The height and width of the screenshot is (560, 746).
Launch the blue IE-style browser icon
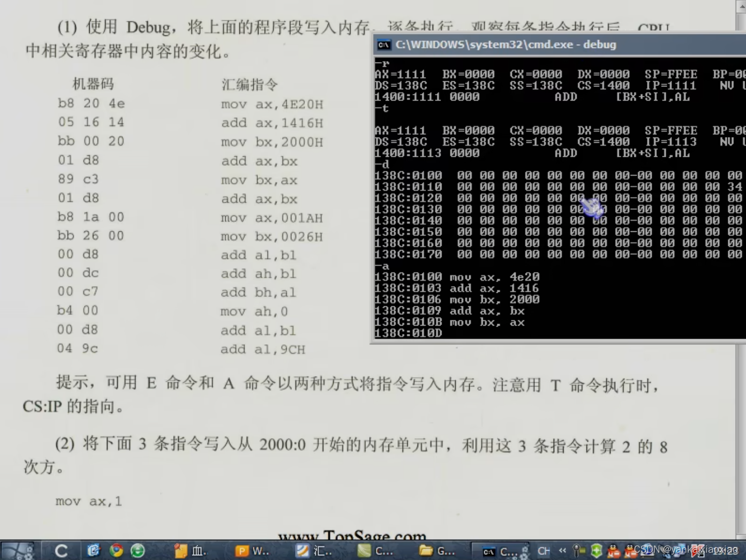(x=93, y=550)
